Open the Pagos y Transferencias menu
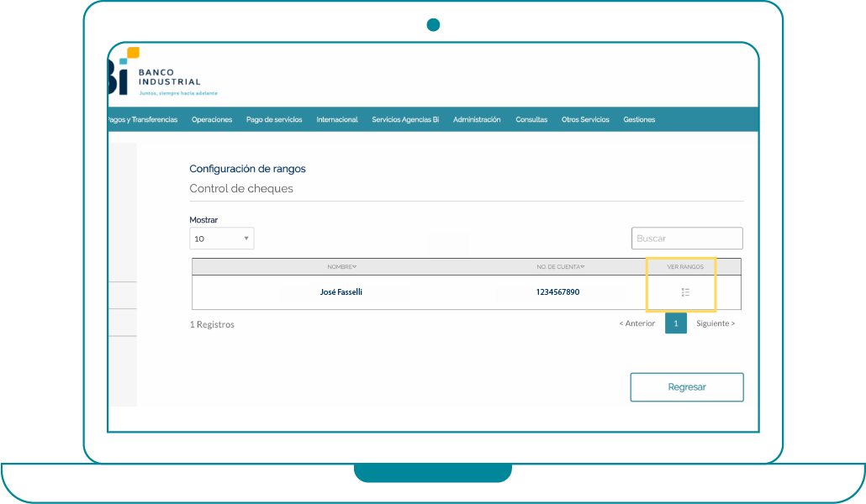Screen dimensions: 866x504 click(x=143, y=119)
